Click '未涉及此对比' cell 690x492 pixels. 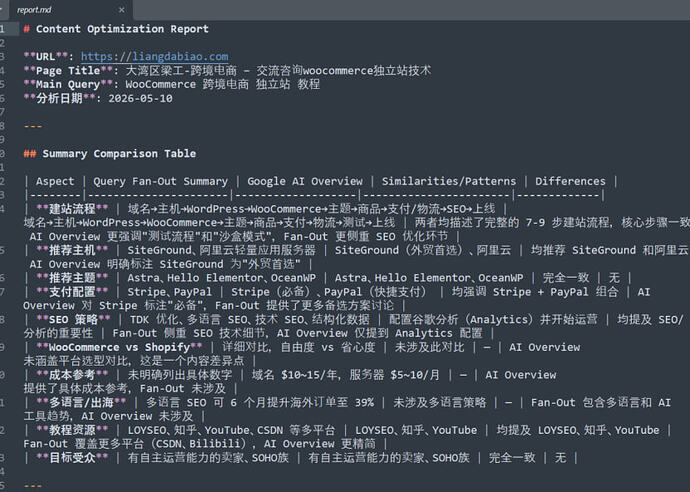click(429, 347)
